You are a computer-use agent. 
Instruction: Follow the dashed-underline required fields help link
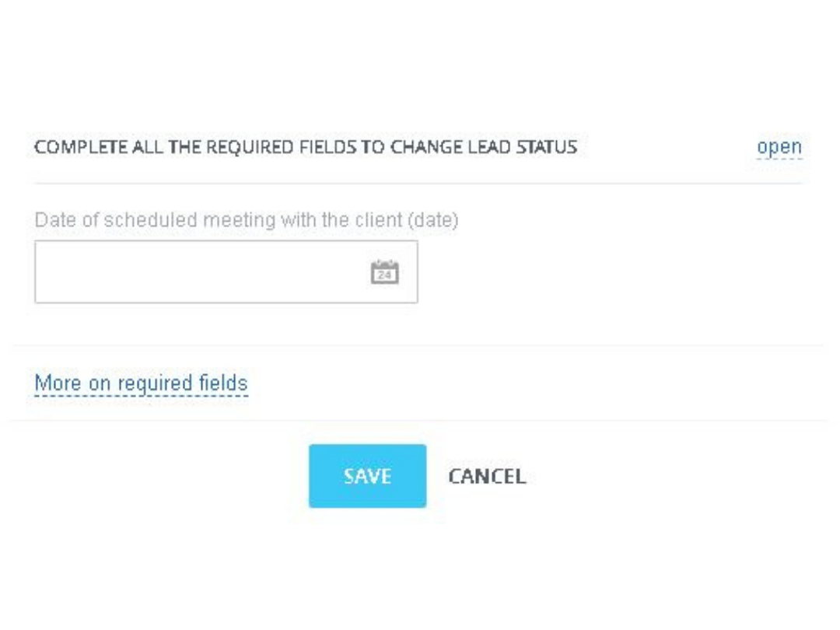coord(141,383)
